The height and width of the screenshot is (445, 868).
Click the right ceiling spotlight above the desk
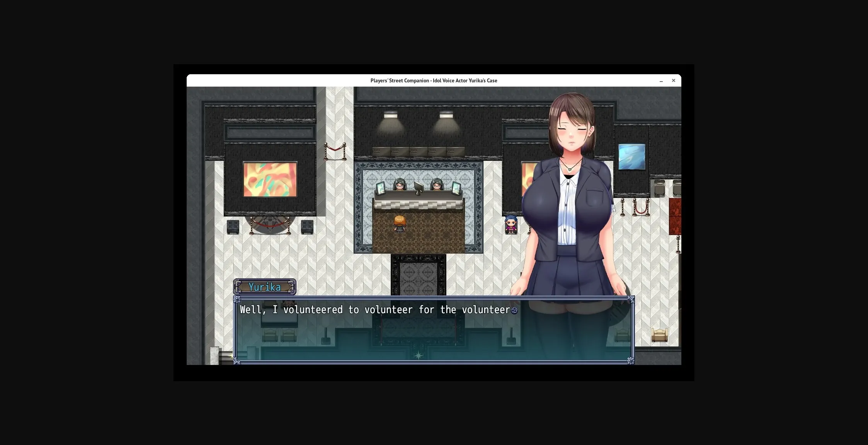[x=448, y=116]
